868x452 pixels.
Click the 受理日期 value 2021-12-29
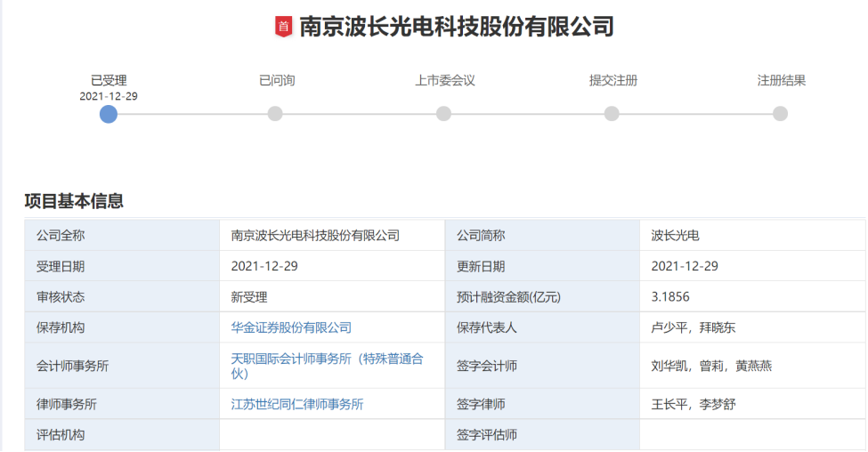(x=264, y=266)
